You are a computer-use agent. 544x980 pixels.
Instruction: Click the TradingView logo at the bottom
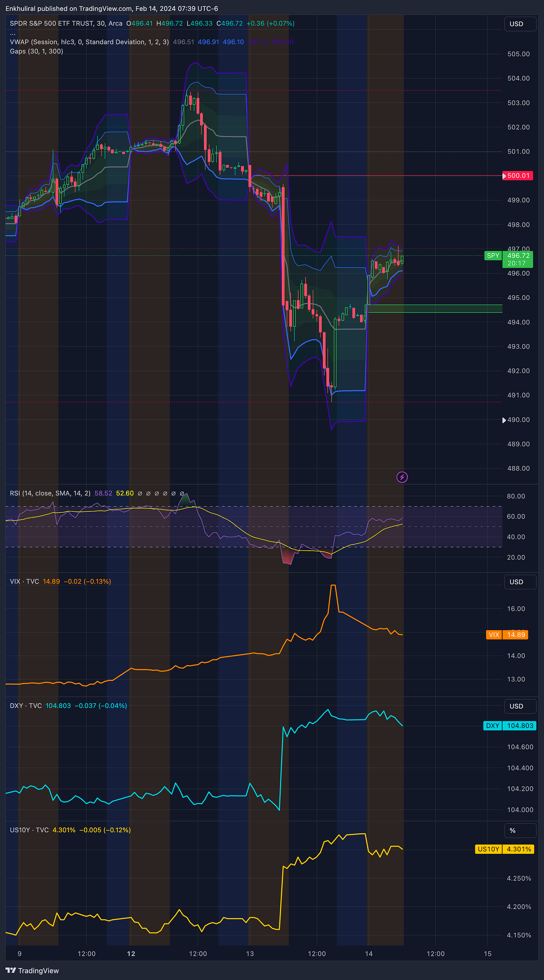tap(33, 971)
